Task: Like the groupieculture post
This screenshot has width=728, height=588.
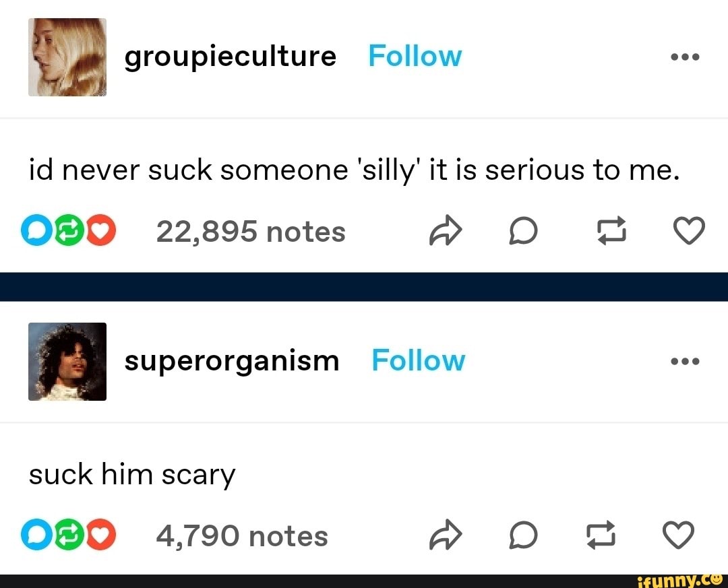Action: (690, 230)
